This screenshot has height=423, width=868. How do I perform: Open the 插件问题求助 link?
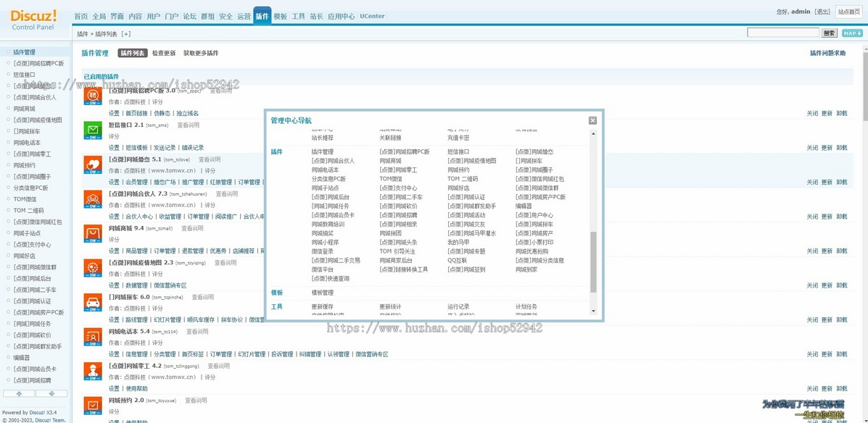click(827, 53)
